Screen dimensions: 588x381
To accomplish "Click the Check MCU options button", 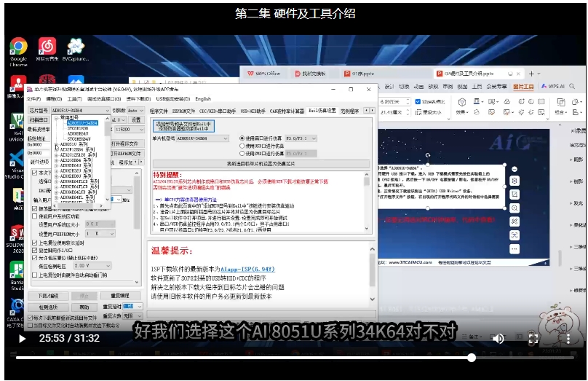I will (x=48, y=307).
